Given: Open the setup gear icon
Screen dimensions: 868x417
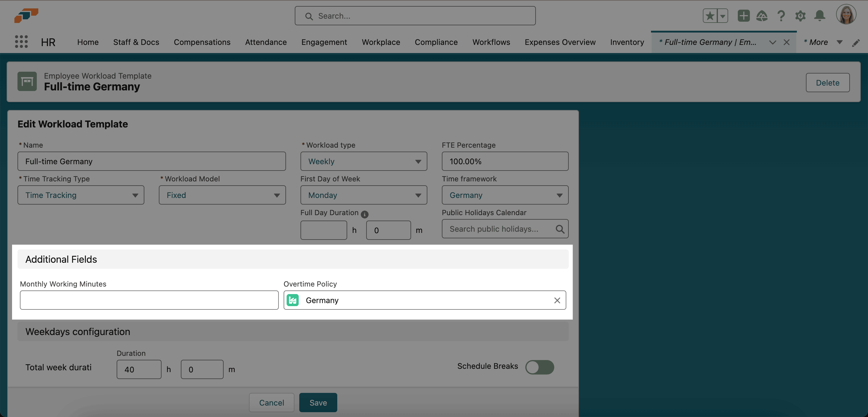Looking at the screenshot, I should pos(800,16).
